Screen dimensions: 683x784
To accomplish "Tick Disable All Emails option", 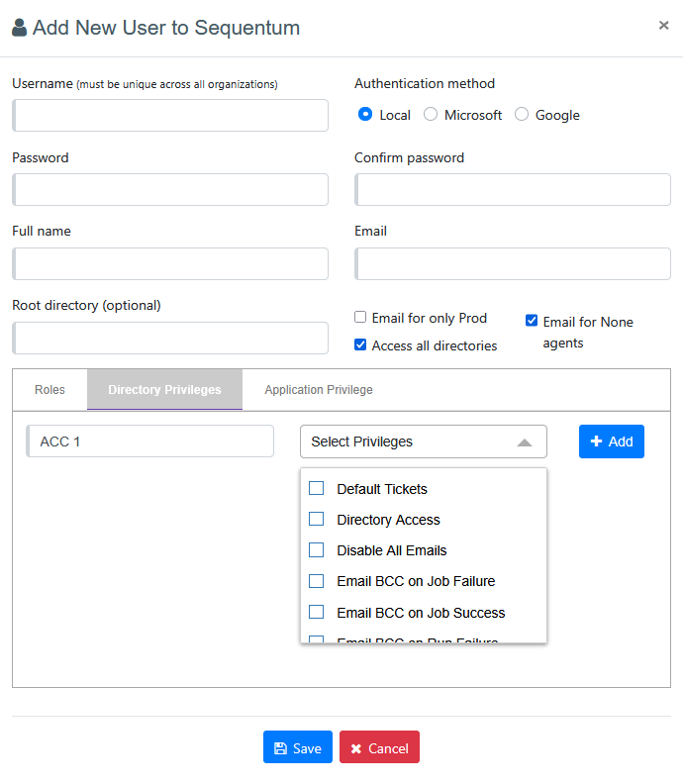I will coord(317,549).
